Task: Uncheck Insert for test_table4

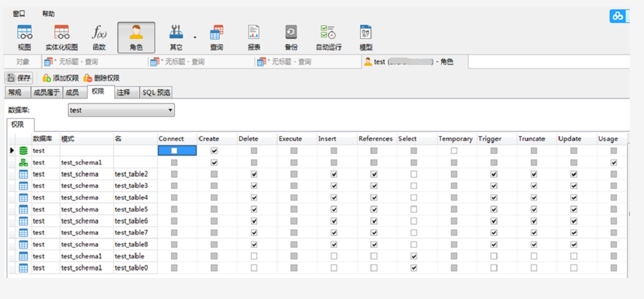Action: click(334, 197)
